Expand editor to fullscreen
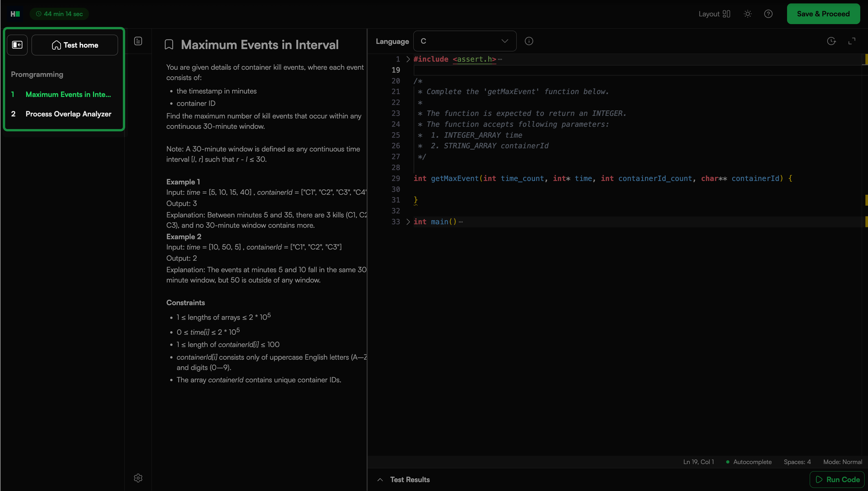 852,41
